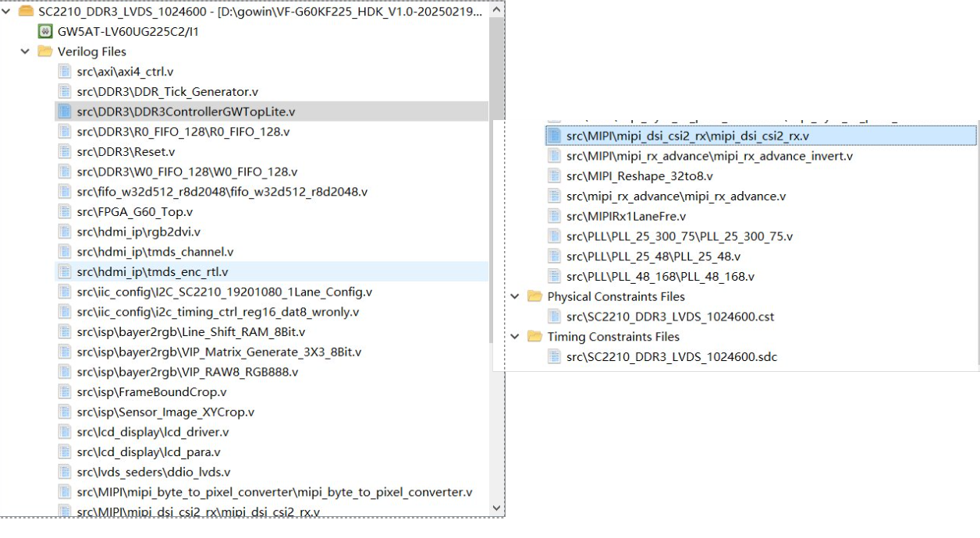The image size is (980, 538).
Task: Select src\hdmi_ip\tmds_enc_rtl.v file
Action: tap(152, 272)
